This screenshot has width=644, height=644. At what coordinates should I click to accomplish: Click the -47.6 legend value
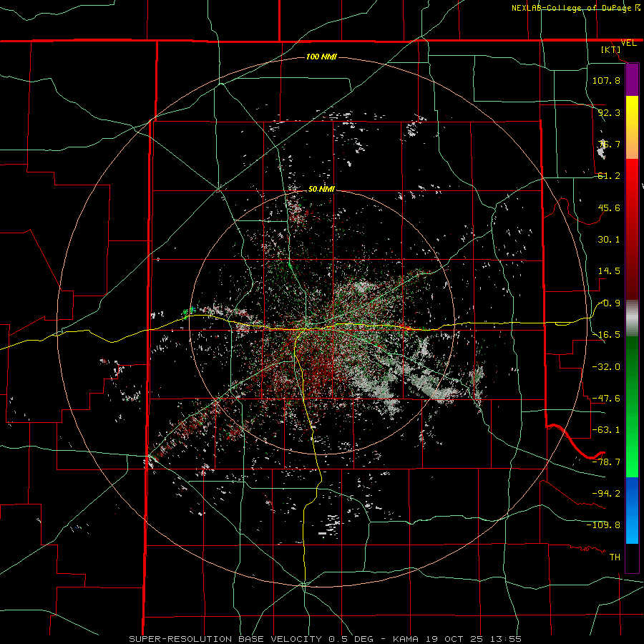click(606, 399)
